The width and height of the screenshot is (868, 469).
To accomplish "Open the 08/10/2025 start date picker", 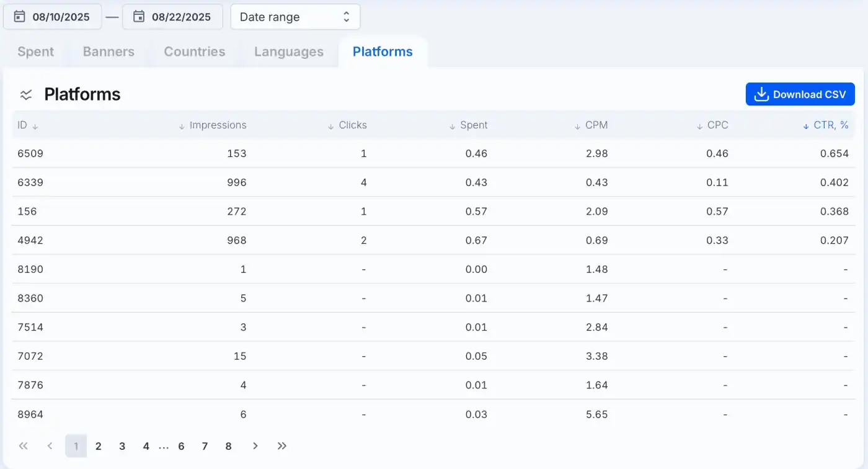I will pyautogui.click(x=53, y=17).
